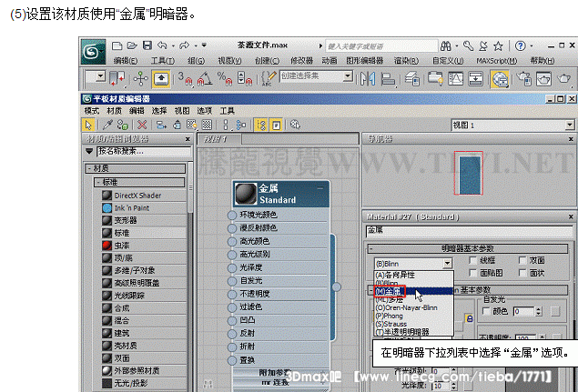This screenshot has height=392, width=578.
Task: Collapse the 标准 group in browser
Action: [98, 182]
